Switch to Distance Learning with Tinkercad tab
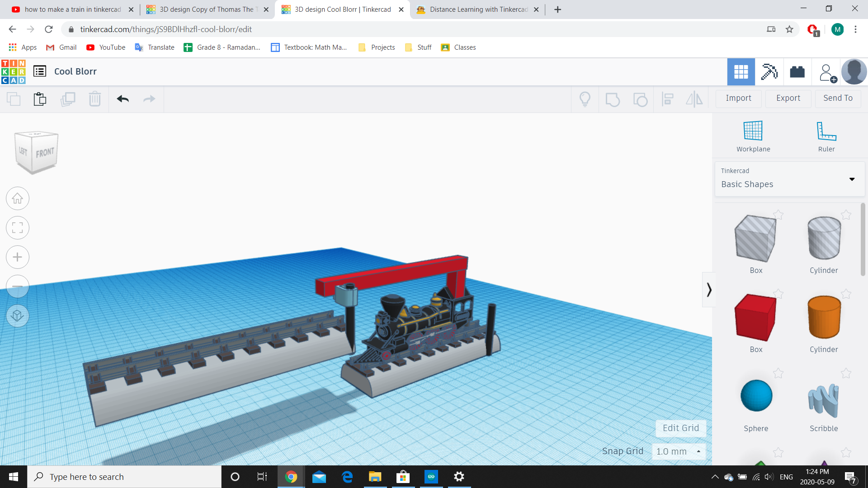Screen dimensions: 868x488 click(477, 9)
